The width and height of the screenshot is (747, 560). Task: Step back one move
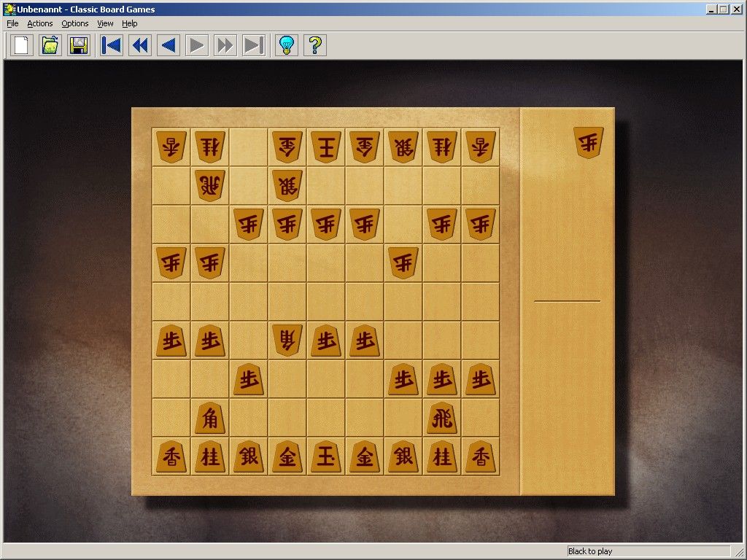[168, 45]
